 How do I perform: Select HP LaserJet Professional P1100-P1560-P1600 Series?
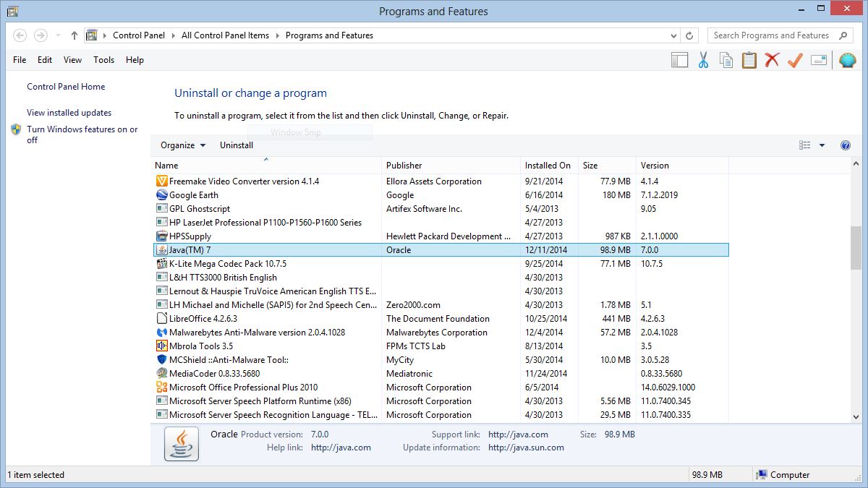click(x=441, y=223)
